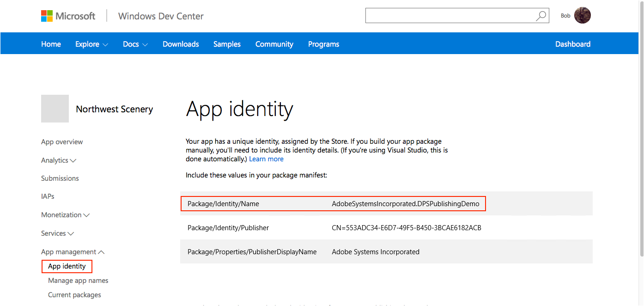The height and width of the screenshot is (306, 644).
Task: Collapse the App management section
Action: tap(73, 252)
